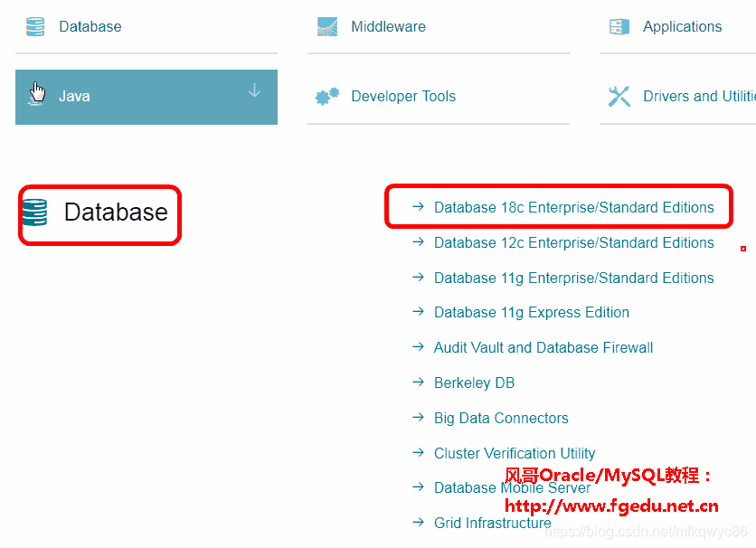Click arrow icon beside Database 12c link
Screen dimensions: 756x548
(x=418, y=241)
